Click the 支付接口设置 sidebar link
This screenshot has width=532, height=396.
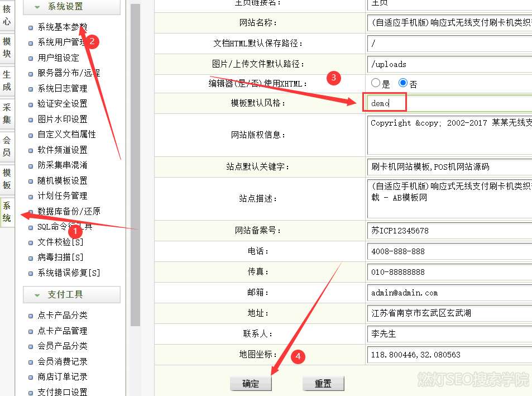(x=62, y=392)
